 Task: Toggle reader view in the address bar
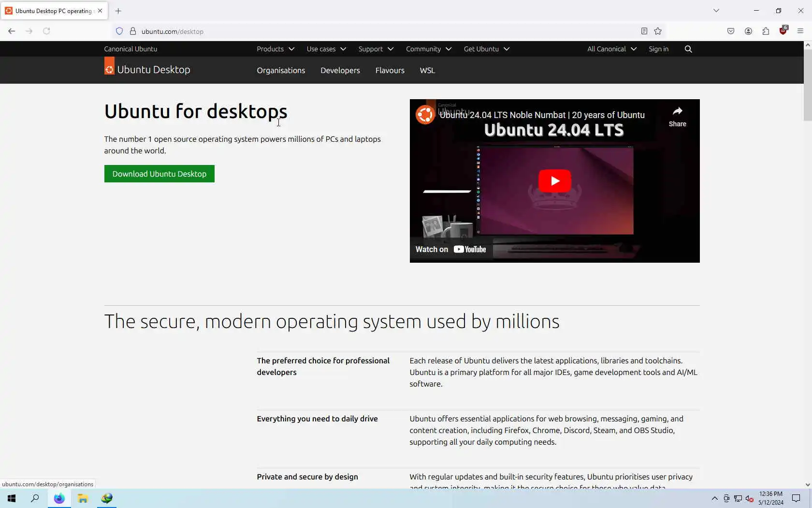tap(644, 31)
